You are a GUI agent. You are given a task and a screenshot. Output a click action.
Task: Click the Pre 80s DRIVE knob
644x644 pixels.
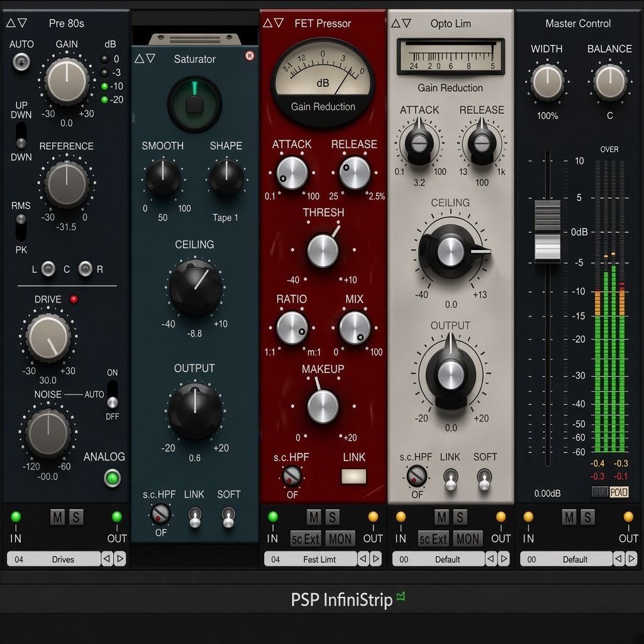click(48, 338)
